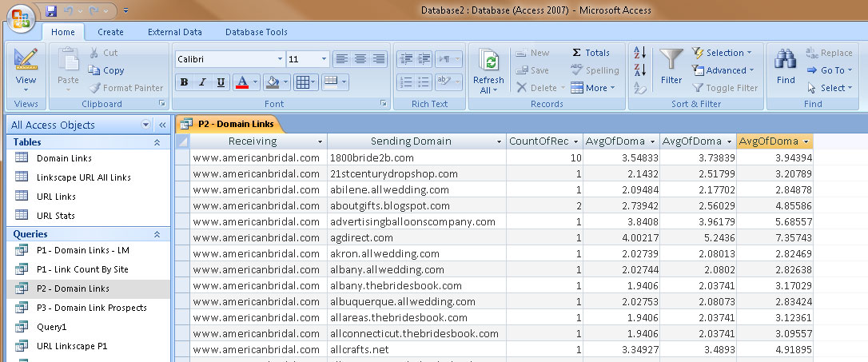
Task: Open Receiving column filter dropdown arrow
Action: [320, 141]
